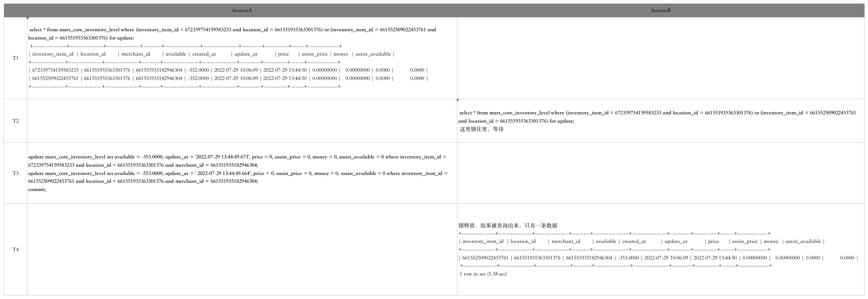Select the T4 row label cell
868x299 pixels.
point(15,249)
